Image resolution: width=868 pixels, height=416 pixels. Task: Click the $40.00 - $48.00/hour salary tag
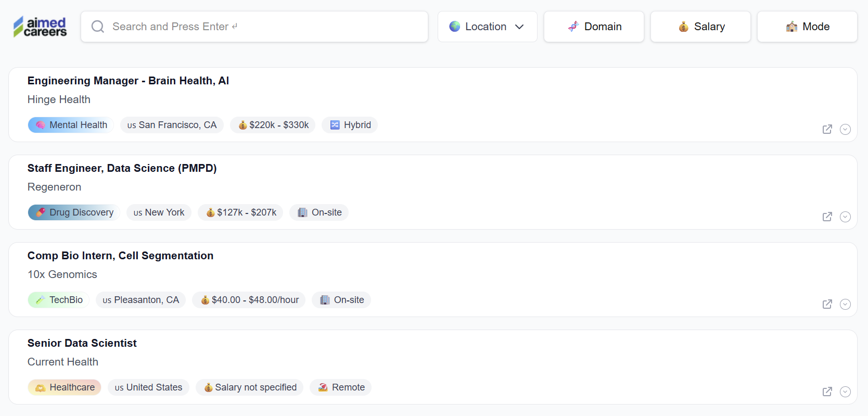(x=249, y=300)
